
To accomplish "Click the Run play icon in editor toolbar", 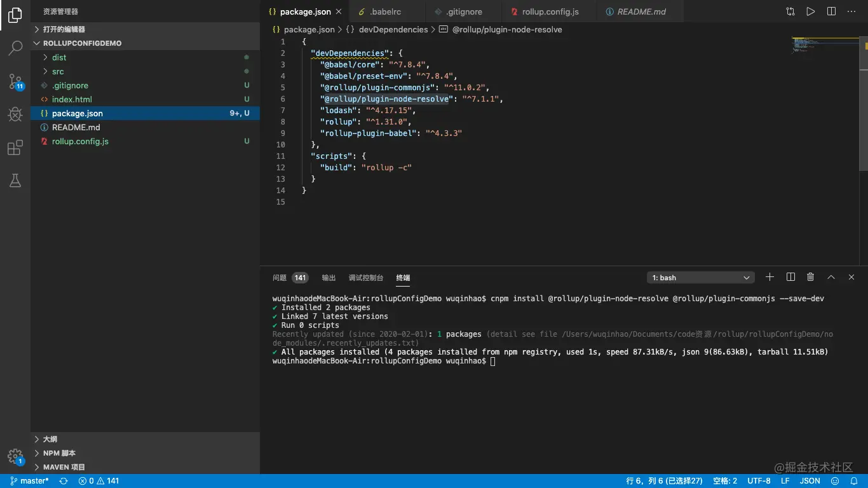I will click(810, 11).
